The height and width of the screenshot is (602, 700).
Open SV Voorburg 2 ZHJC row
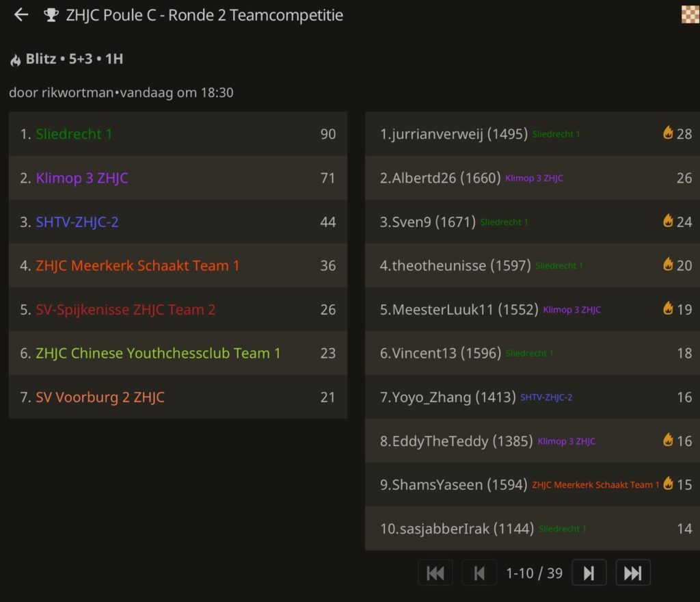click(178, 397)
